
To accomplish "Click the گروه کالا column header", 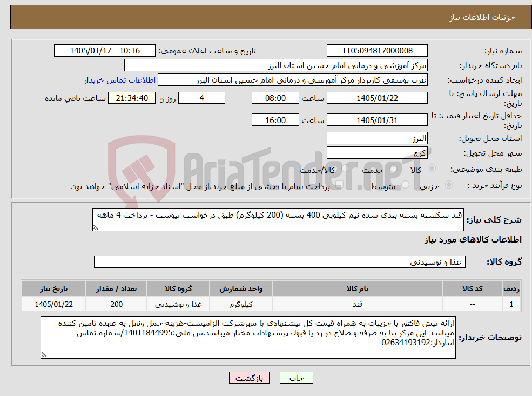I will [x=178, y=289].
